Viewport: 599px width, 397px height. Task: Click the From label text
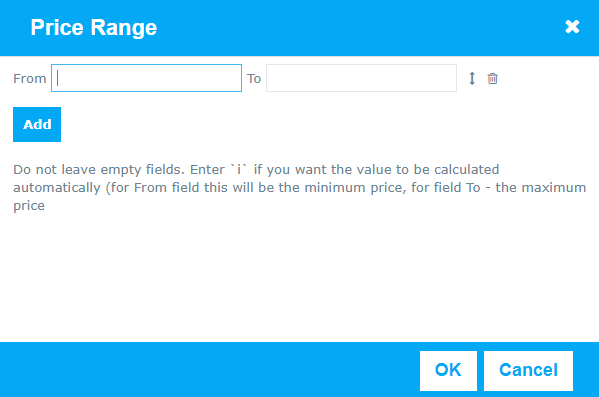[30, 79]
